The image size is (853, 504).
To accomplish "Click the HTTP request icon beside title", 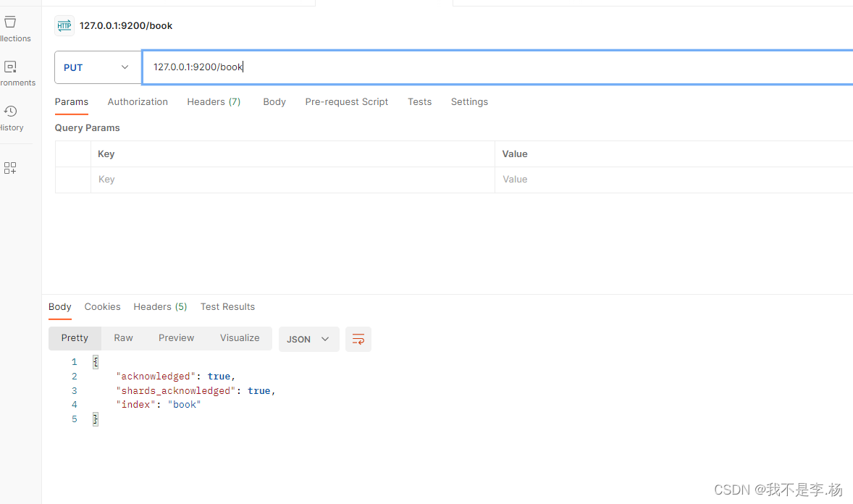I will 64,25.
